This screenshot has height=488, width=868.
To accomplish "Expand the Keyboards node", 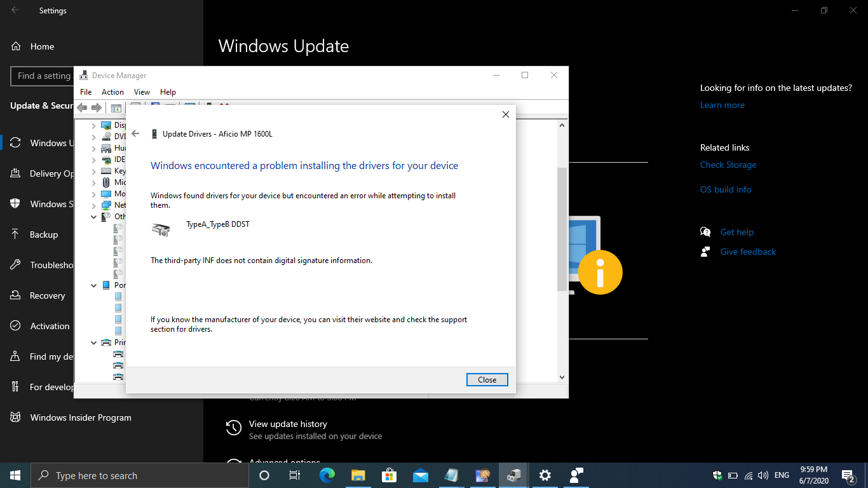I will point(94,171).
